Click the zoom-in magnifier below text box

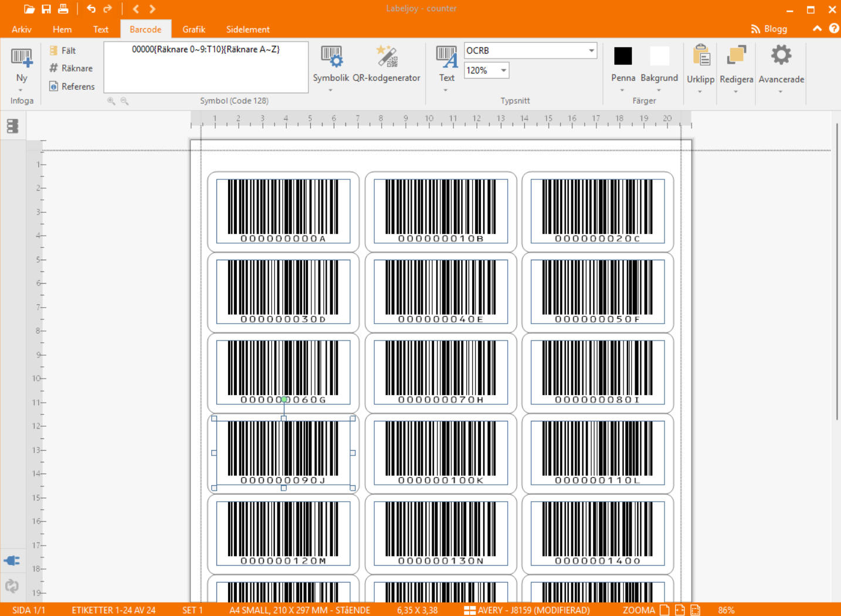coord(111,101)
